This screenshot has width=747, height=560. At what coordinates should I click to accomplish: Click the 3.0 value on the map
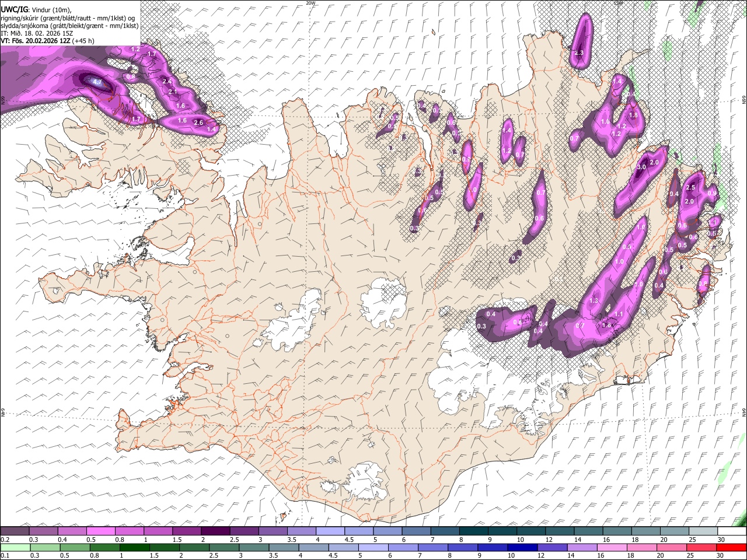pyautogui.click(x=641, y=167)
